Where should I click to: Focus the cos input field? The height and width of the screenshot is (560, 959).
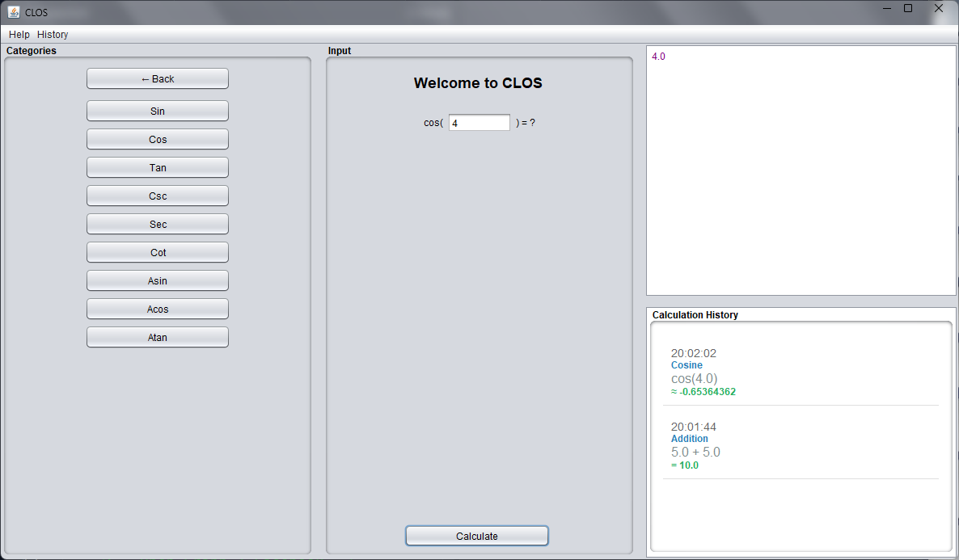[x=479, y=123]
